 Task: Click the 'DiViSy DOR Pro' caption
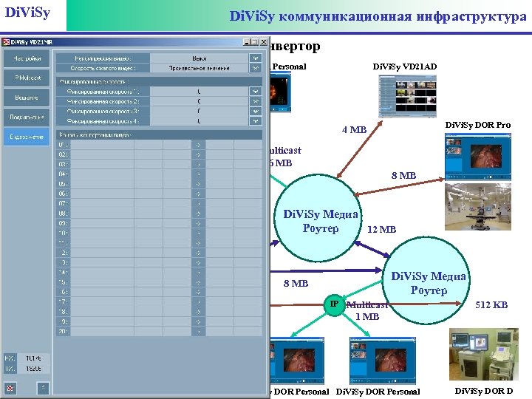click(x=478, y=125)
